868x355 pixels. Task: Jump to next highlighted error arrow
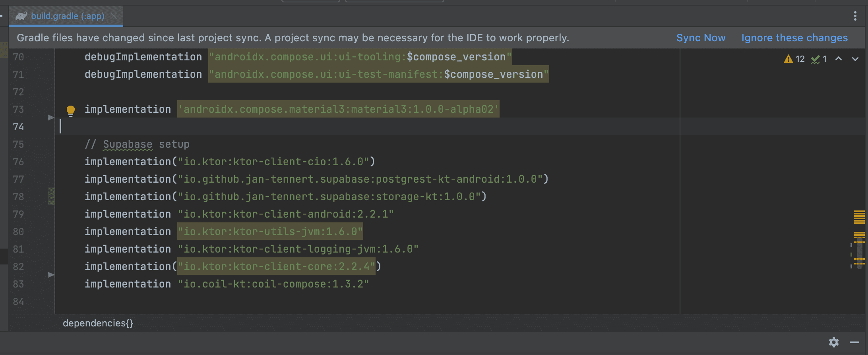pos(855,59)
